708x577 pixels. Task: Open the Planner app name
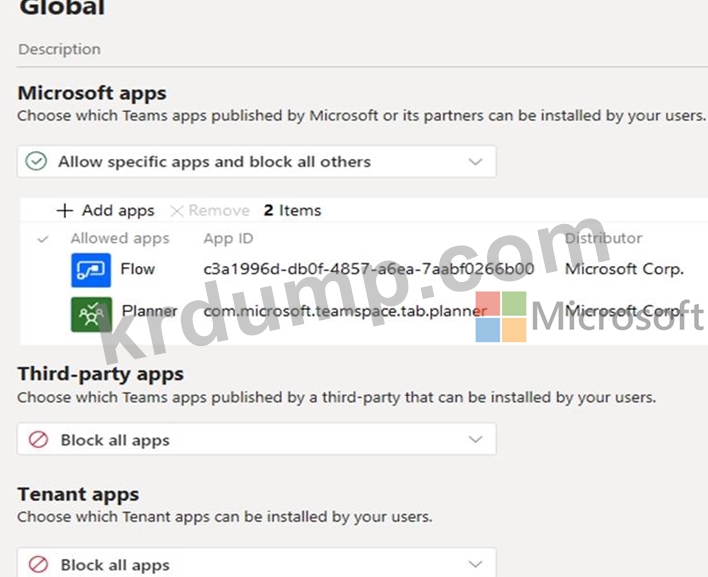click(149, 311)
